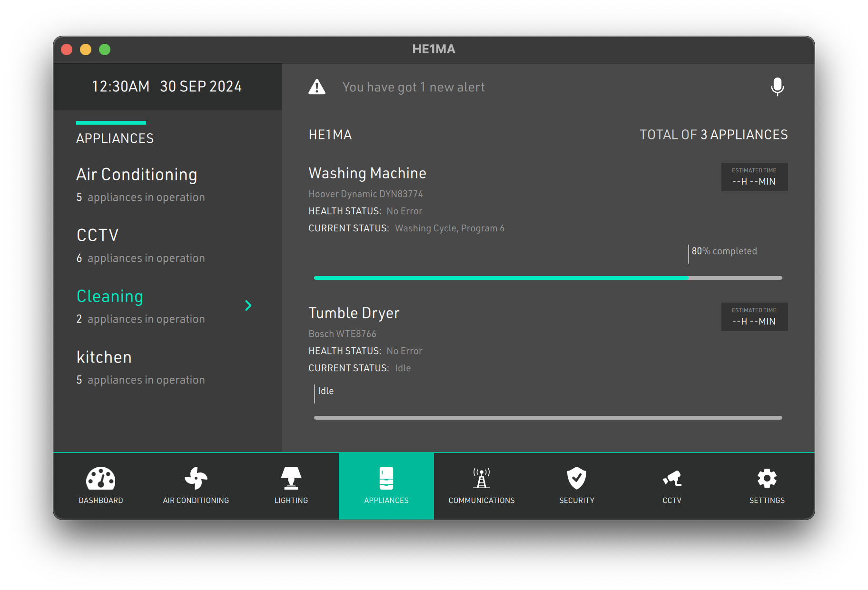Screen dimensions: 868x590
Task: Click '2 appliances in operation' under Cleaning
Action: click(140, 319)
